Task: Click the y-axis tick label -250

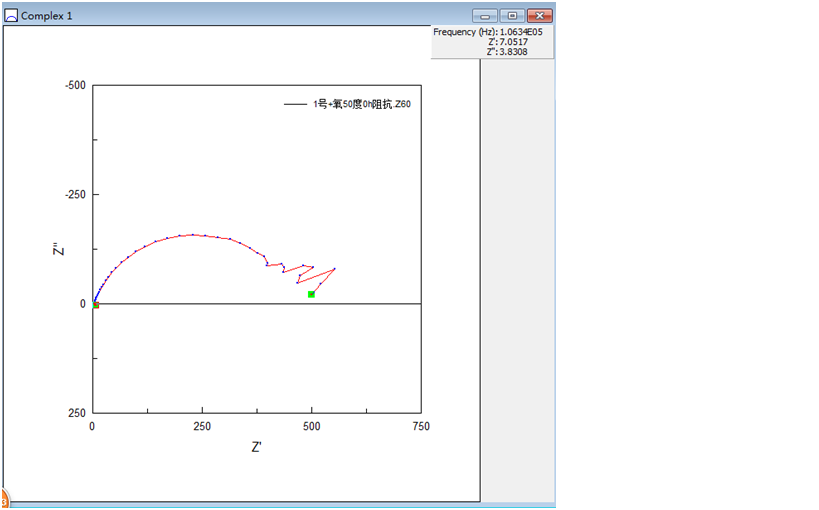Action: [75, 194]
